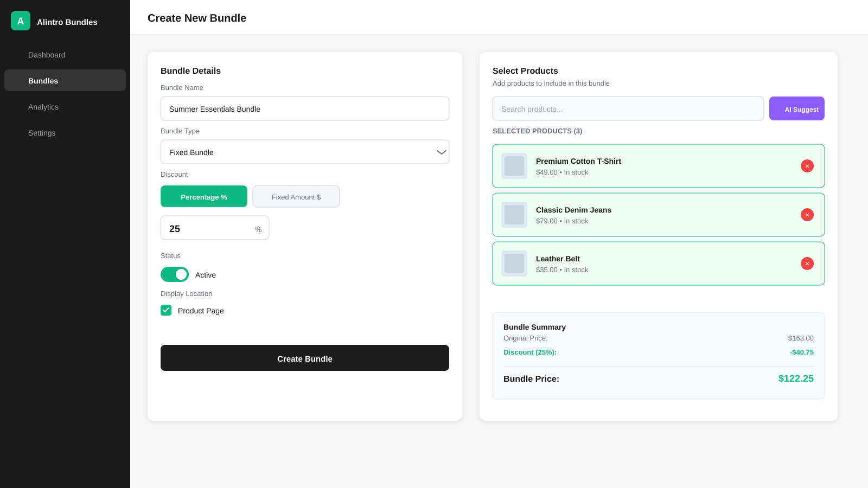The width and height of the screenshot is (868, 488).
Task: Open the Bundle Type dropdown
Action: coord(305,152)
